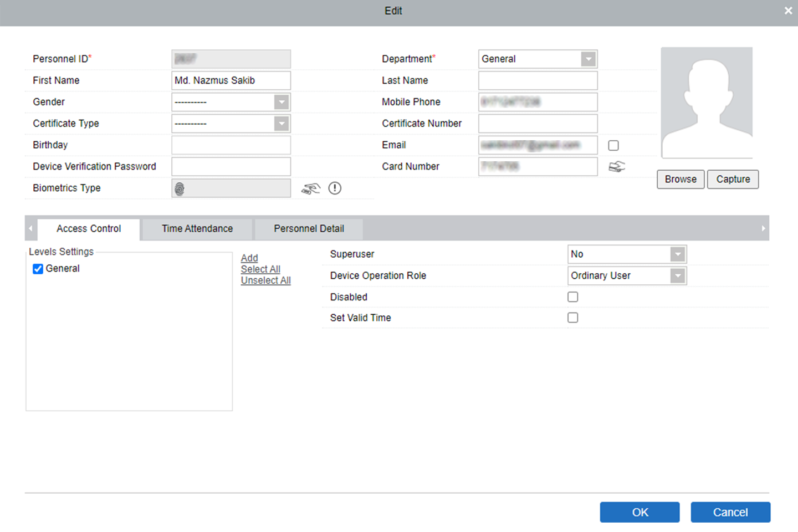
Task: Expand the Device Operation Role dropdown
Action: click(x=677, y=276)
